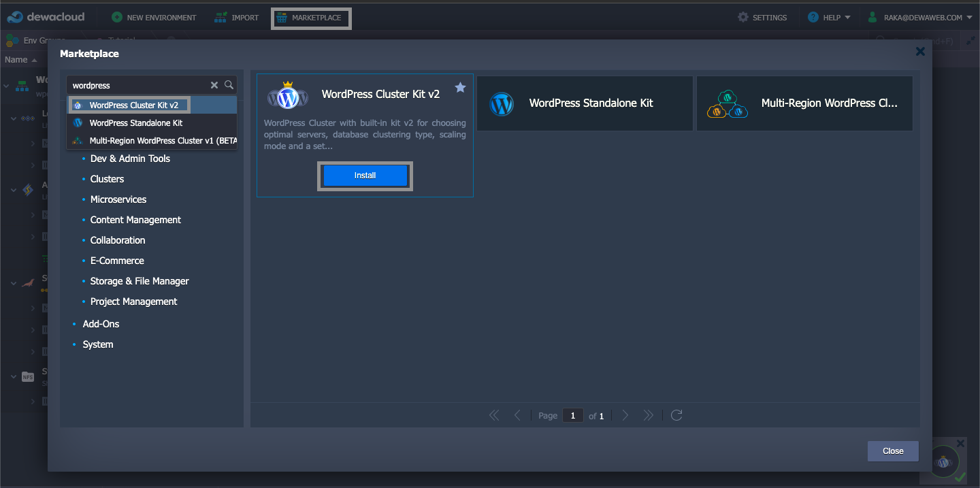Refresh the Marketplace results list

pyautogui.click(x=676, y=415)
